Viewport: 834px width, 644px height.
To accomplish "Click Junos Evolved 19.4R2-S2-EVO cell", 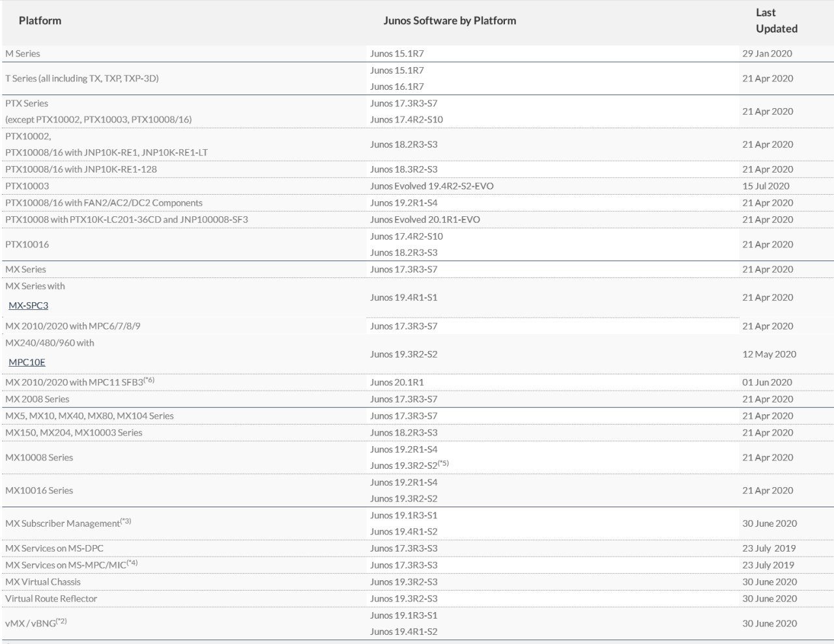I will (432, 186).
